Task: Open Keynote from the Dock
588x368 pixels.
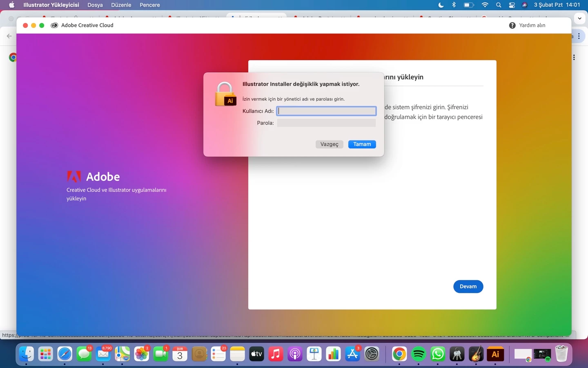Action: 314,354
